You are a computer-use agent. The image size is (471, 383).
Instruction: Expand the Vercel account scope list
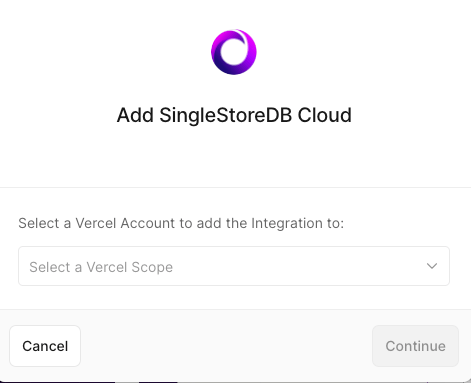click(234, 266)
